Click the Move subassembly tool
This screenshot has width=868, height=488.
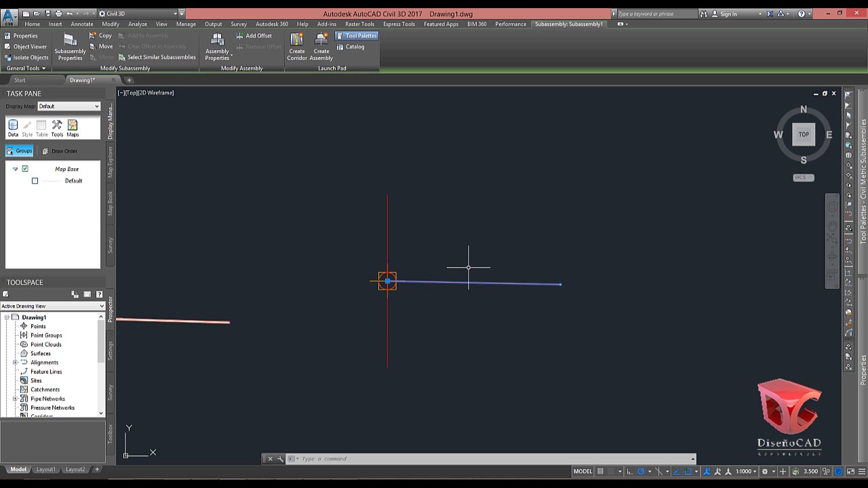[x=100, y=47]
